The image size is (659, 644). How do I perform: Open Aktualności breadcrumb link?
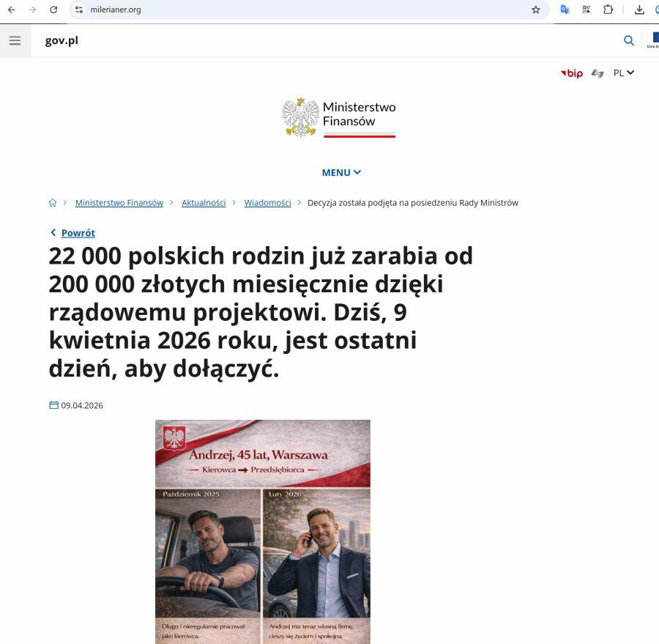(x=204, y=203)
